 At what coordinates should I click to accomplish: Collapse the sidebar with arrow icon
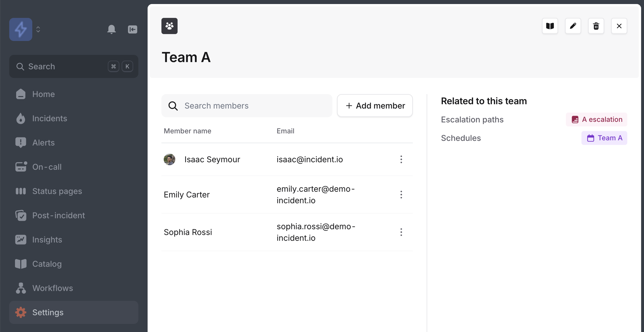132,29
